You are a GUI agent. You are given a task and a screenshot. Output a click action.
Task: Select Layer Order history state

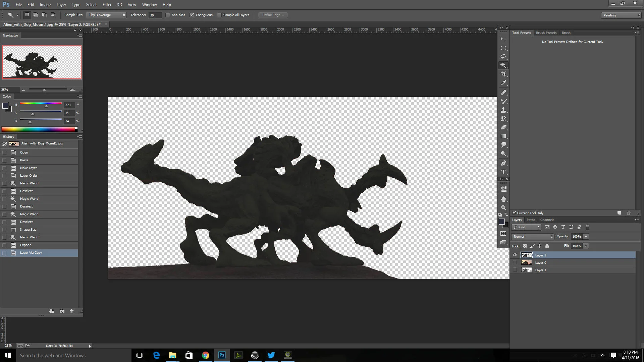click(39, 176)
